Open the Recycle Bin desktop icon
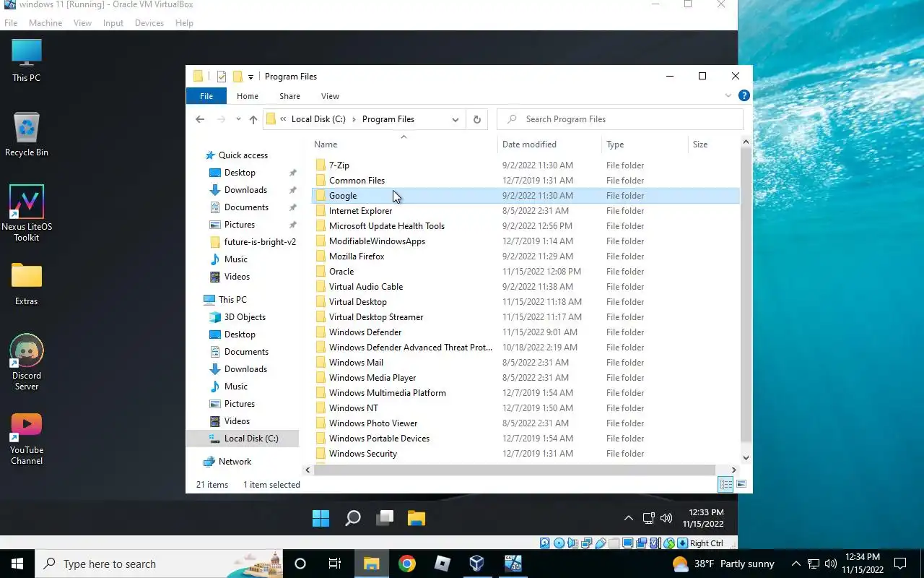The image size is (924, 578). point(27,134)
